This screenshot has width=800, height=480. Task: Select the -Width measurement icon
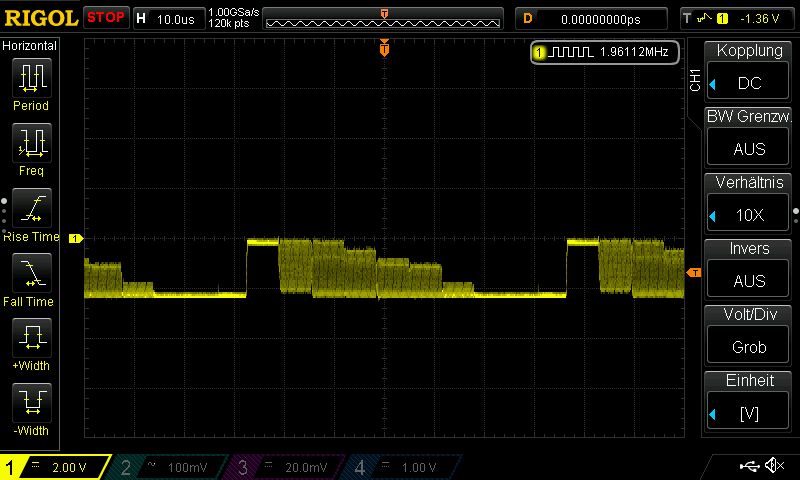[31, 403]
